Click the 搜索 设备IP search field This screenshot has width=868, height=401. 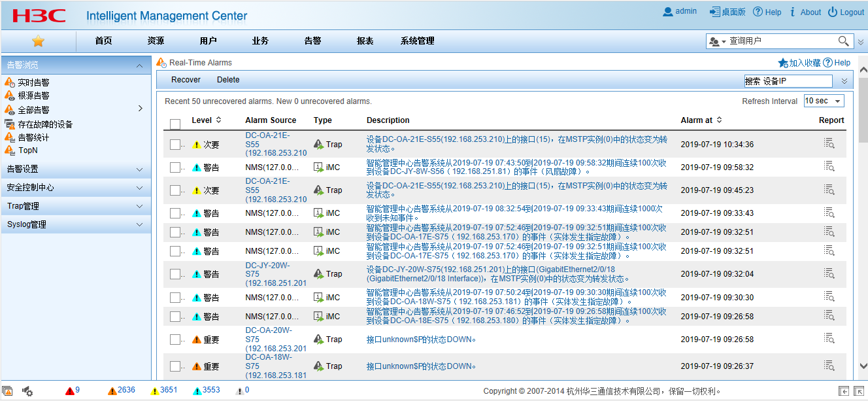click(x=788, y=81)
